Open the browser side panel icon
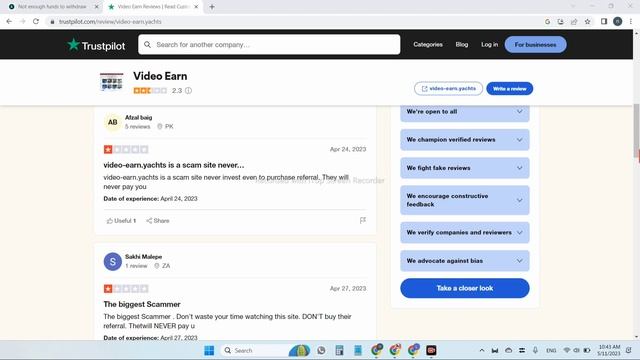The image size is (640, 360). click(x=604, y=22)
